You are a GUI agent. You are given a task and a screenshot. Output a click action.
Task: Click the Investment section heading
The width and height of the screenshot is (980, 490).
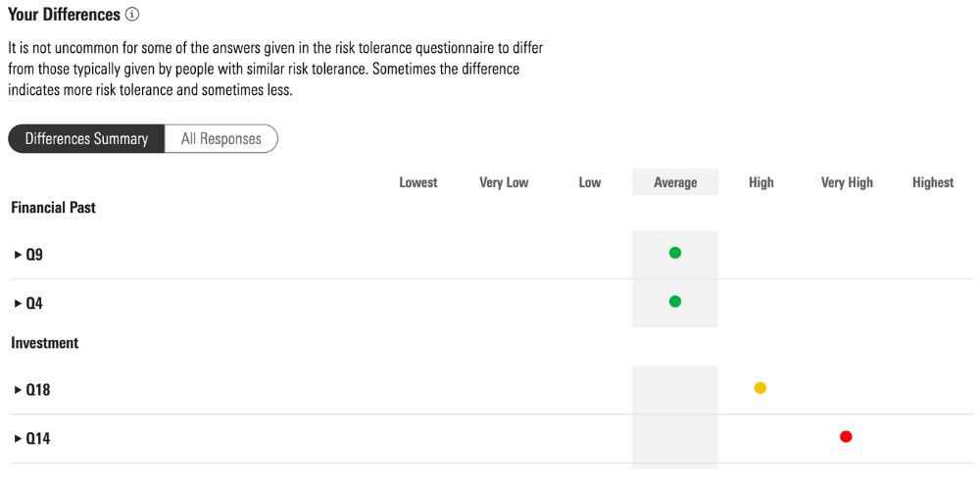click(45, 343)
